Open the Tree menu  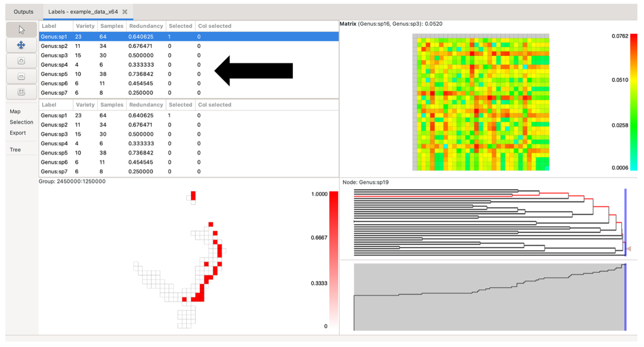(15, 150)
